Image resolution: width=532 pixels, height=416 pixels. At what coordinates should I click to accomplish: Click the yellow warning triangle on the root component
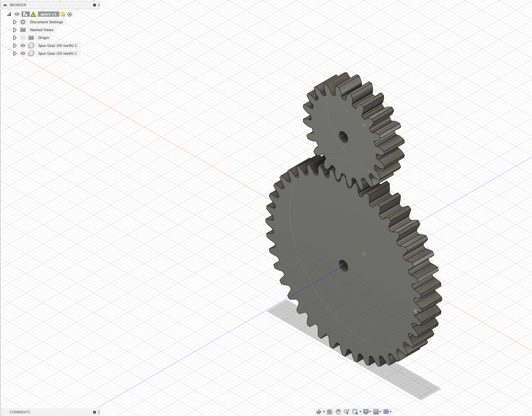pyautogui.click(x=33, y=14)
